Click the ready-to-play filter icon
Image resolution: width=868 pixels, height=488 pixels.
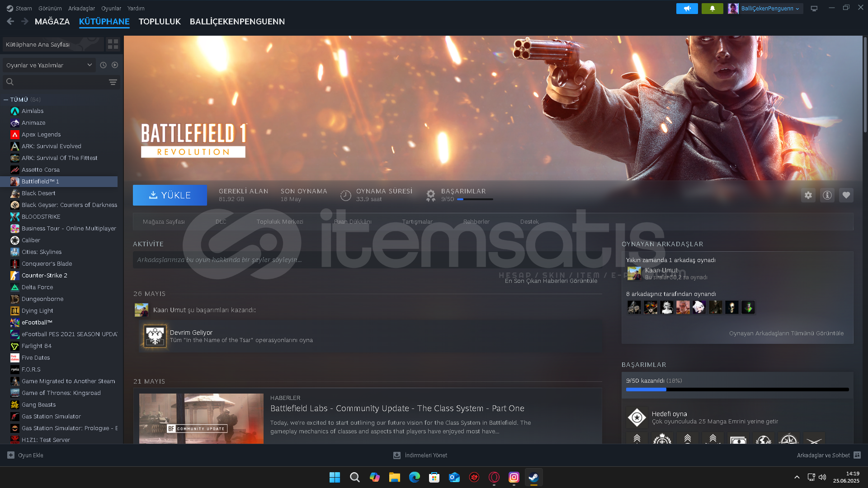(x=115, y=65)
